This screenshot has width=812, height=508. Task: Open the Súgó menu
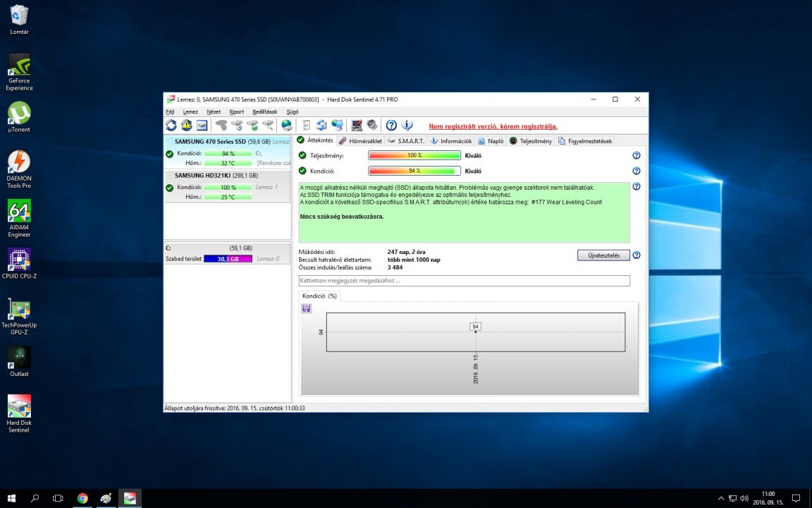pyautogui.click(x=292, y=112)
